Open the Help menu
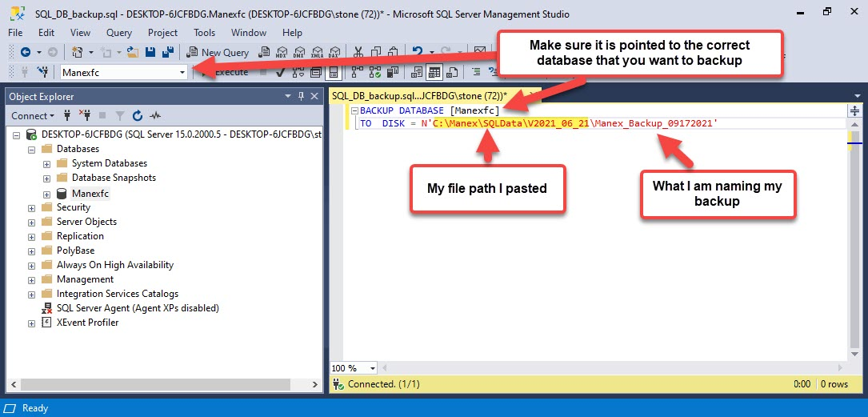 click(292, 33)
